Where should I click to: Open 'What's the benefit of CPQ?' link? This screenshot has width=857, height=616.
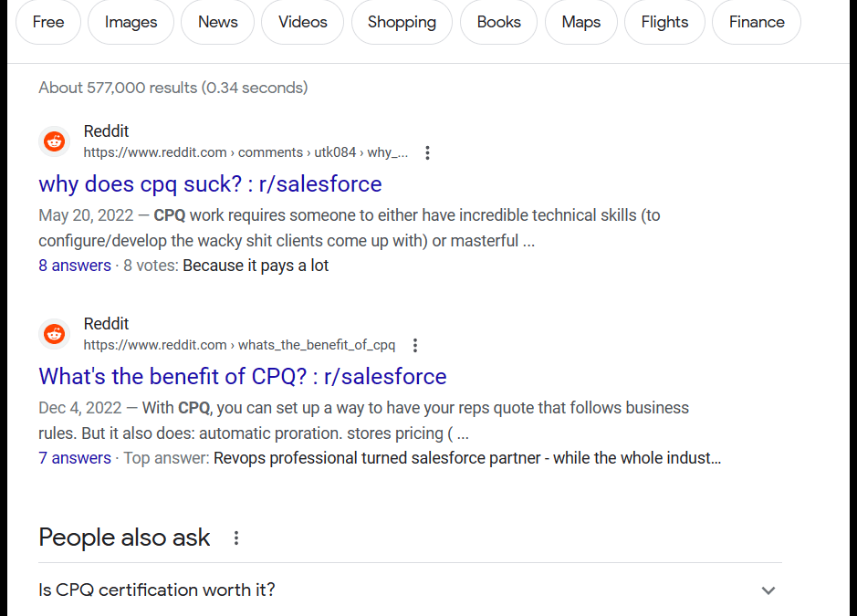click(242, 377)
